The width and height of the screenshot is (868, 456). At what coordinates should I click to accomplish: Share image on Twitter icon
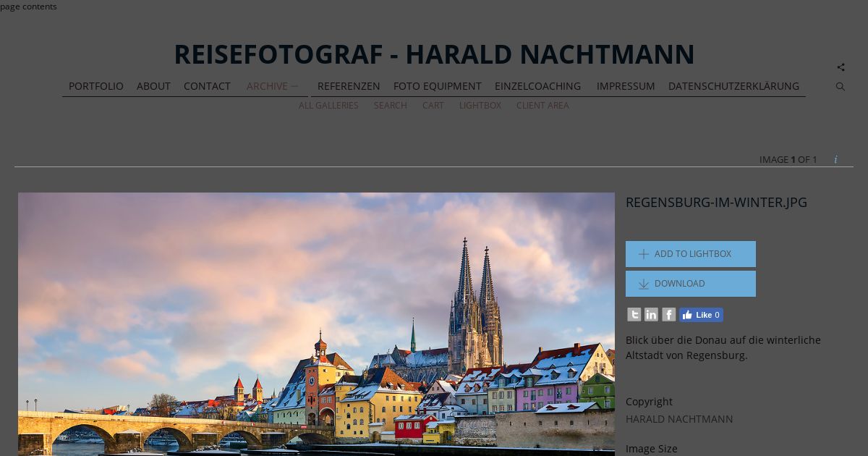(x=634, y=314)
